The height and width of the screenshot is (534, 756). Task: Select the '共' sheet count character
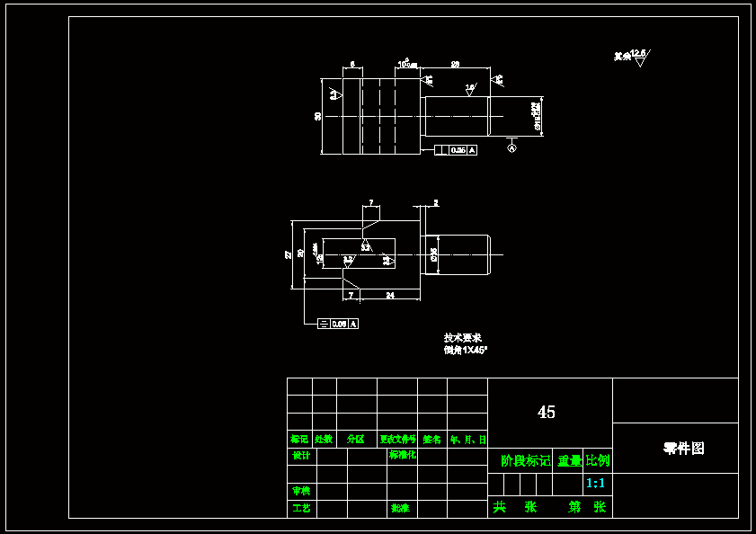500,506
